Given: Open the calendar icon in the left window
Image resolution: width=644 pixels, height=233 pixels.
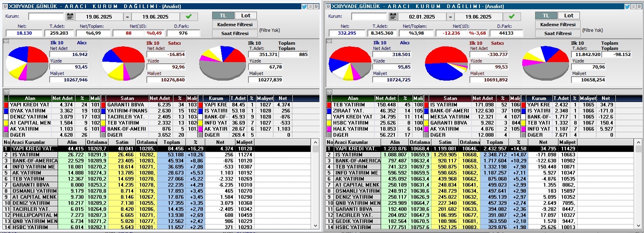Looking at the screenshot, I should [x=70, y=17].
